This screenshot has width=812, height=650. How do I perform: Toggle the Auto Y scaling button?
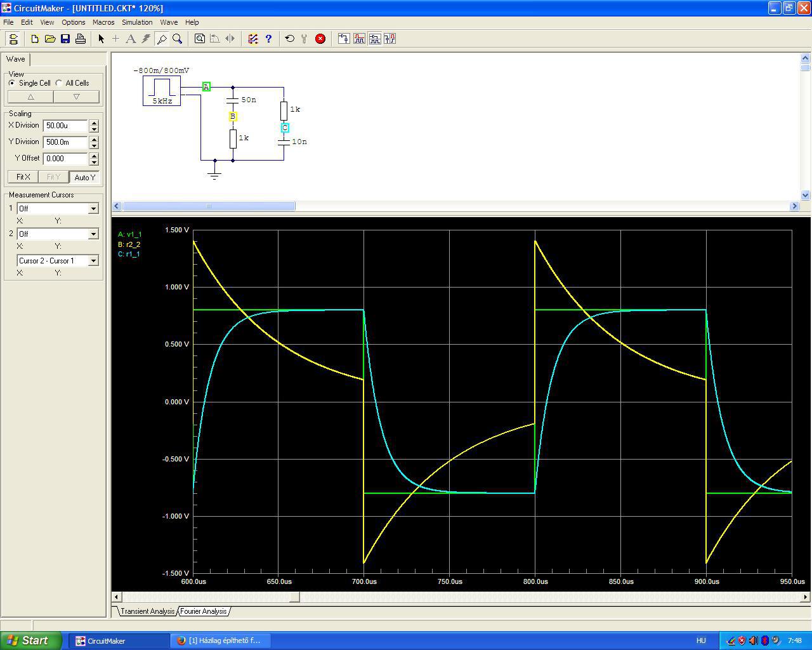tap(85, 177)
